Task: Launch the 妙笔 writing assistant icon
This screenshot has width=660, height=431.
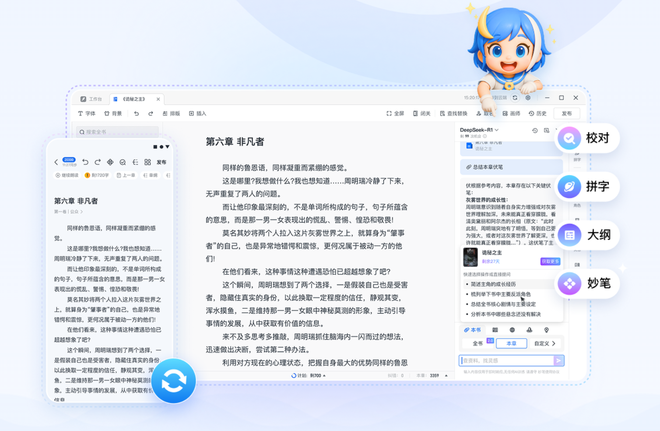Action: pyautogui.click(x=570, y=284)
